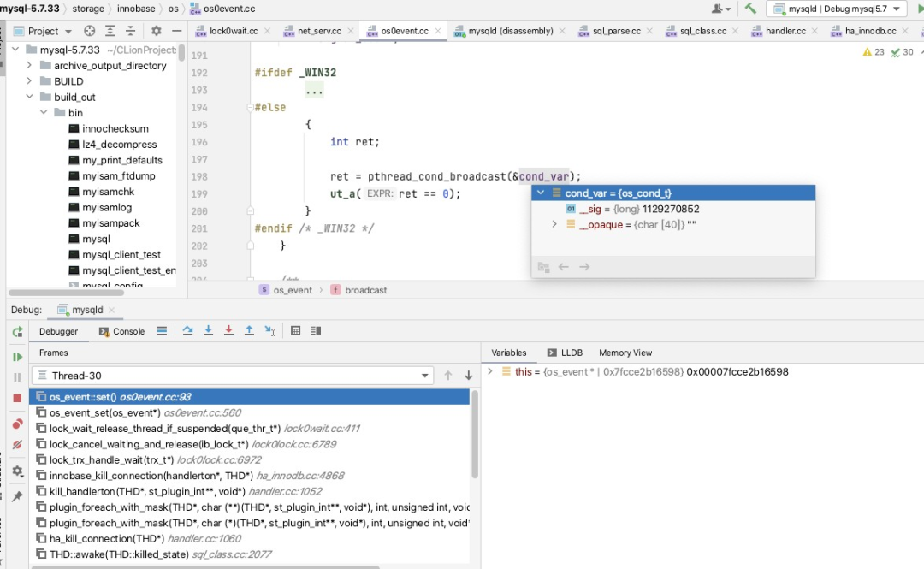Toggle the Mute Breakpoints icon
Screen dimensions: 924x569
[x=17, y=445]
